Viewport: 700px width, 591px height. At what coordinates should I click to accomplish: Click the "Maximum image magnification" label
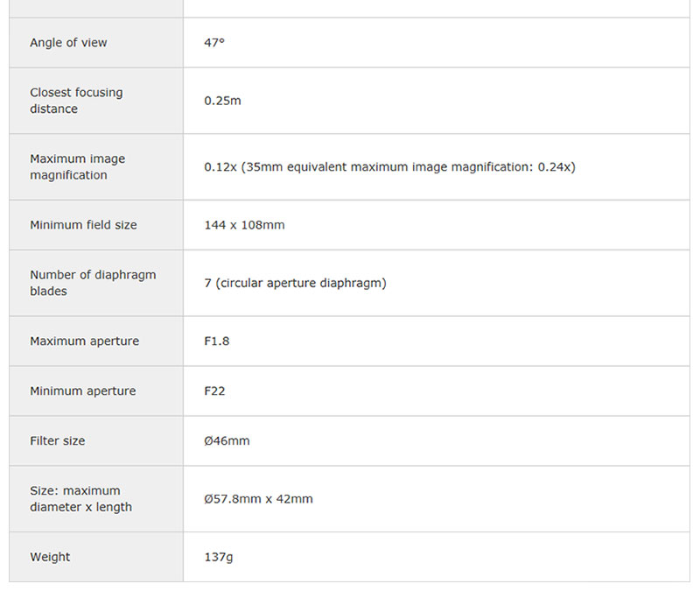coord(77,167)
